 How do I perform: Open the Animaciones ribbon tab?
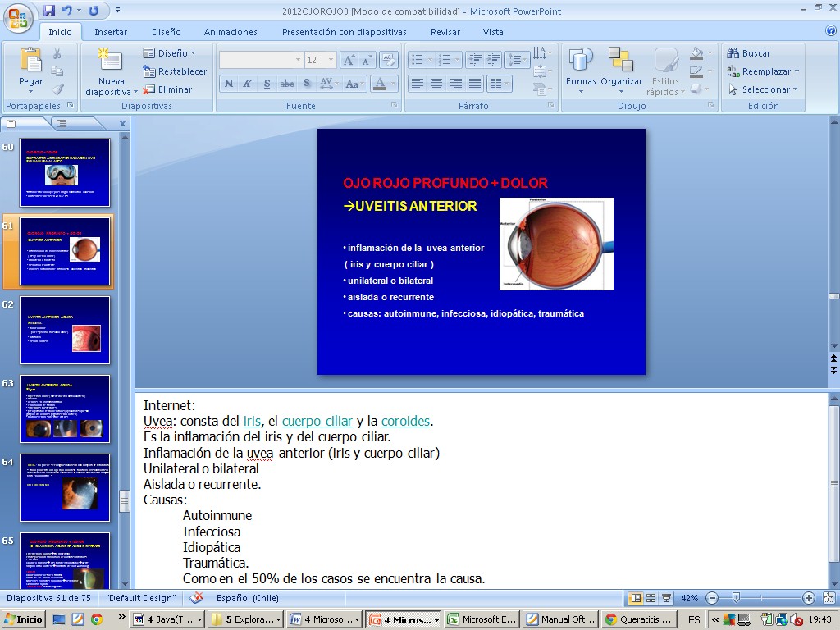point(231,32)
